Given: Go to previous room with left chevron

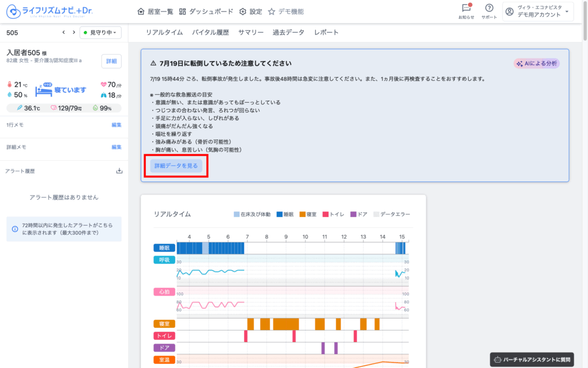Looking at the screenshot, I should tap(64, 32).
